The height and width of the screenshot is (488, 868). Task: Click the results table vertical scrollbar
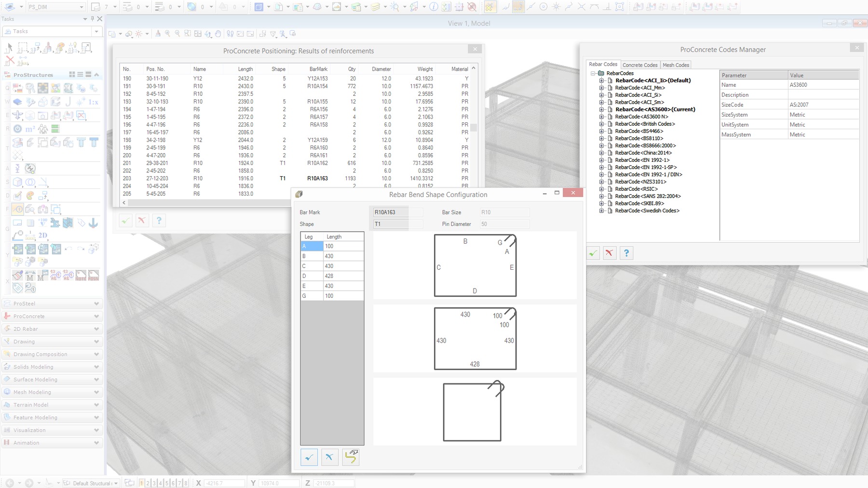tap(474, 128)
